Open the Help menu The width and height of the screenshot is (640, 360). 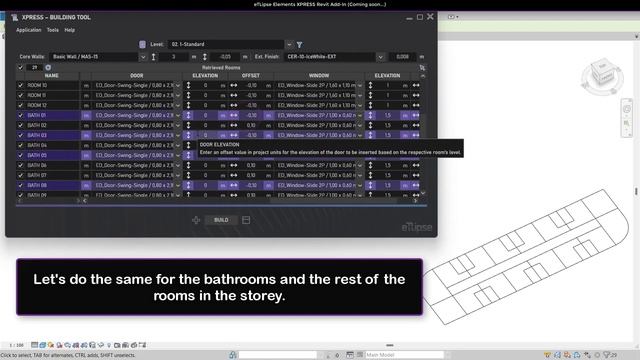[x=70, y=30]
